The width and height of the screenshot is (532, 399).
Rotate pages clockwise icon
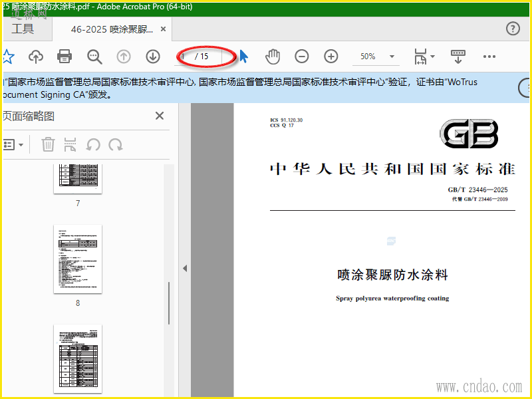(116, 144)
